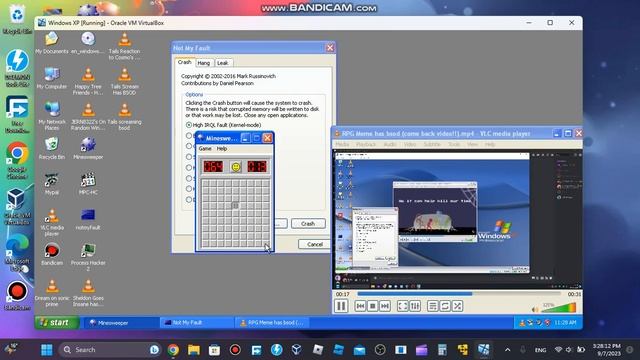This screenshot has height=360, width=640.
Task: Select en_windows disc image icon
Action: coord(88,43)
